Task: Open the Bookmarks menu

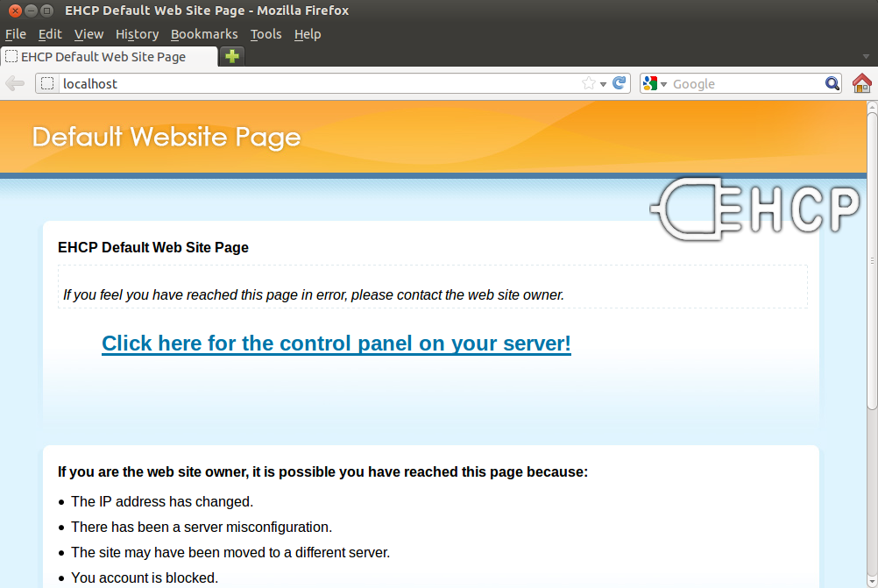Action: [204, 34]
